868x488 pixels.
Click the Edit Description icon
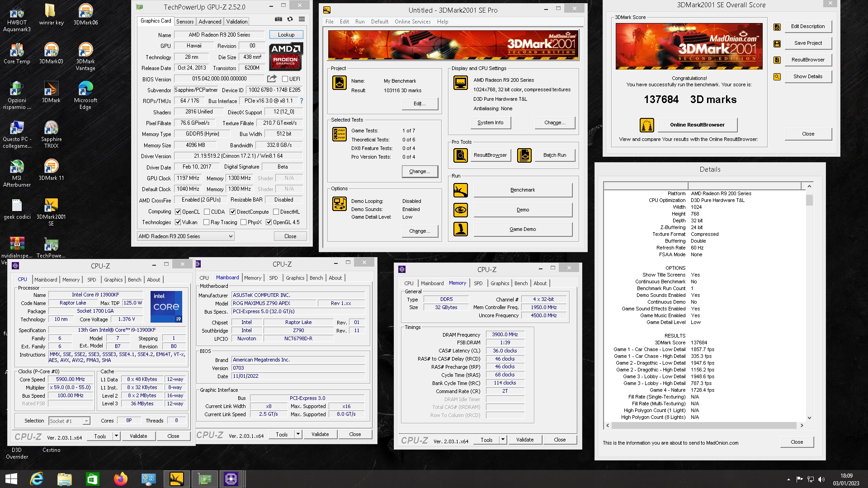click(x=777, y=27)
